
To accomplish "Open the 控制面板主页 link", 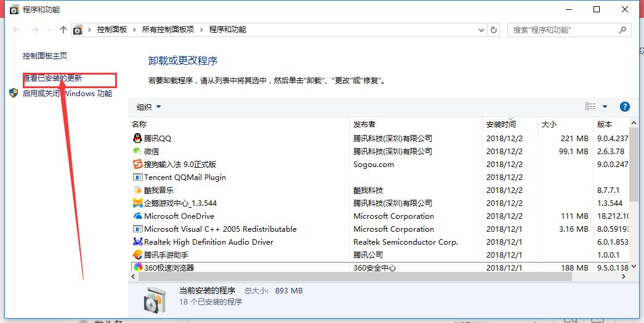I will tap(45, 55).
